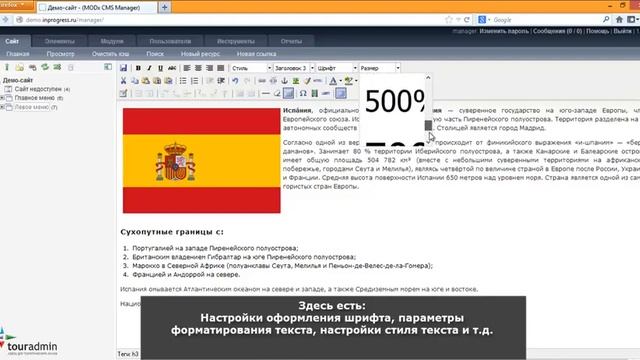Focus the Google search field

[545, 20]
